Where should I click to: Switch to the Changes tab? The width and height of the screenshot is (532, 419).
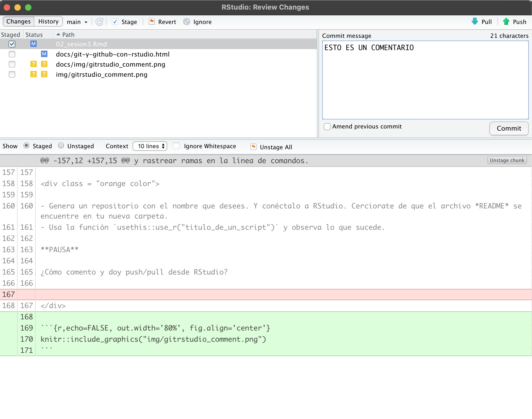click(19, 21)
